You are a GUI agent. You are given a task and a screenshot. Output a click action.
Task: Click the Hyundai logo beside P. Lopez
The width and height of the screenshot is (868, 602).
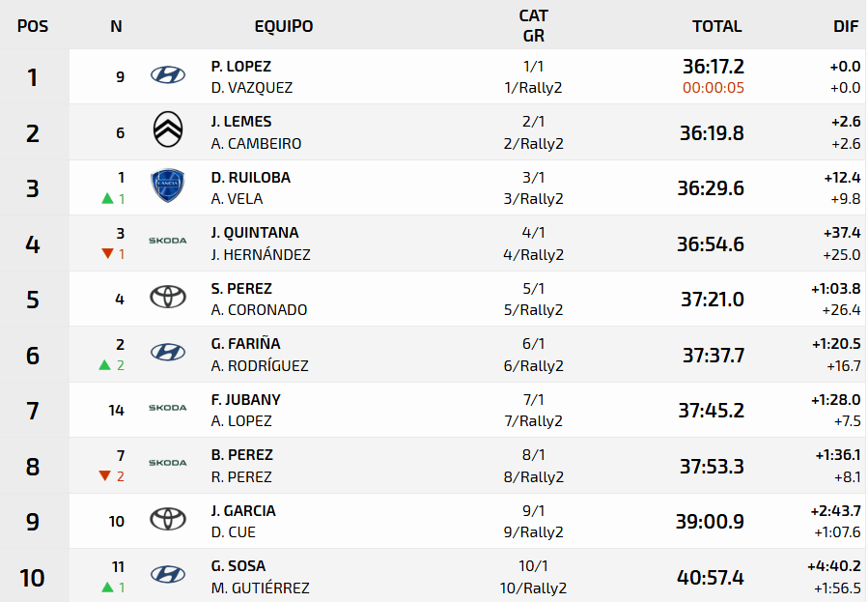tap(168, 74)
